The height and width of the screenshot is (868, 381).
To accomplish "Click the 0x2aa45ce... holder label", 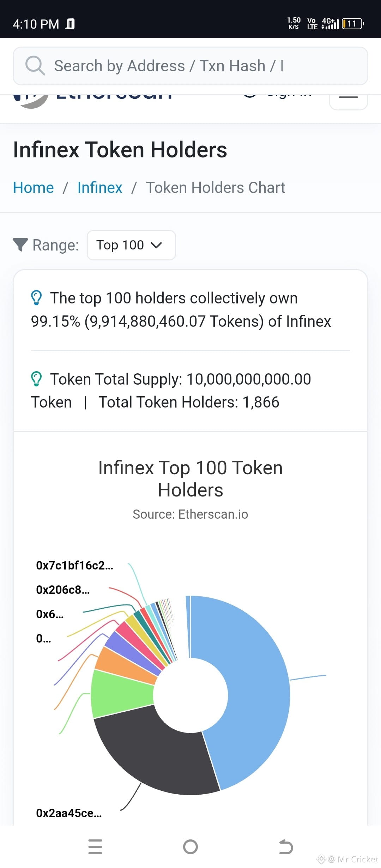I will point(69,813).
